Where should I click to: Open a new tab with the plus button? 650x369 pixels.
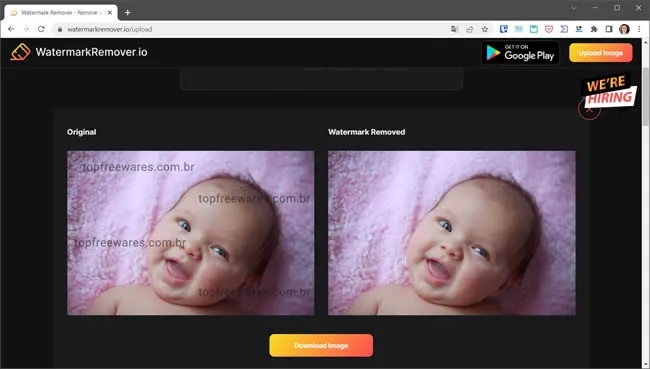(128, 12)
